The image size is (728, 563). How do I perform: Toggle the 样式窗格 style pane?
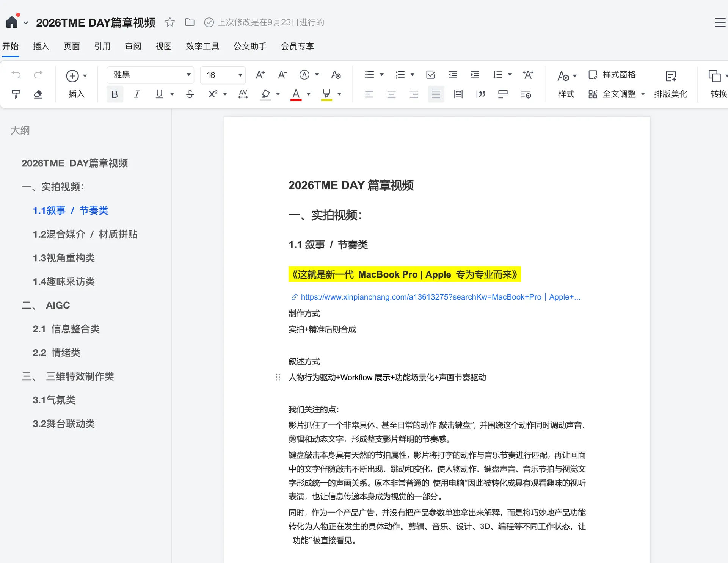(612, 75)
